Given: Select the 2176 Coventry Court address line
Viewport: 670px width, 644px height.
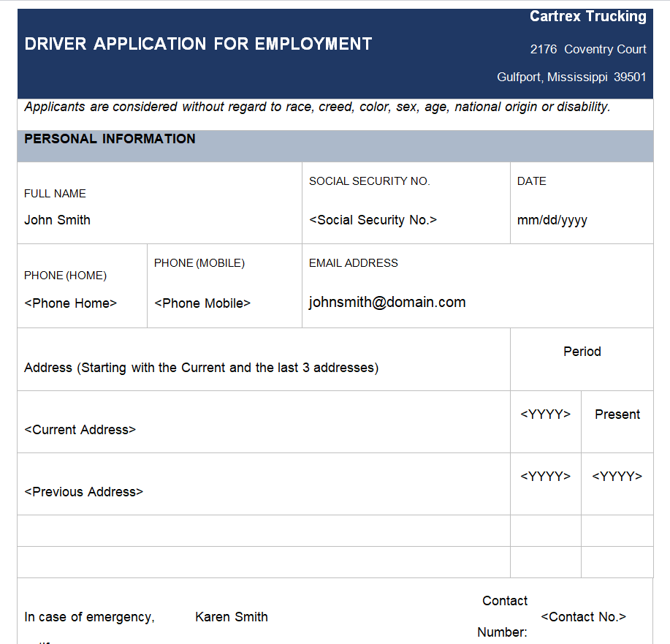Looking at the screenshot, I should (x=587, y=50).
